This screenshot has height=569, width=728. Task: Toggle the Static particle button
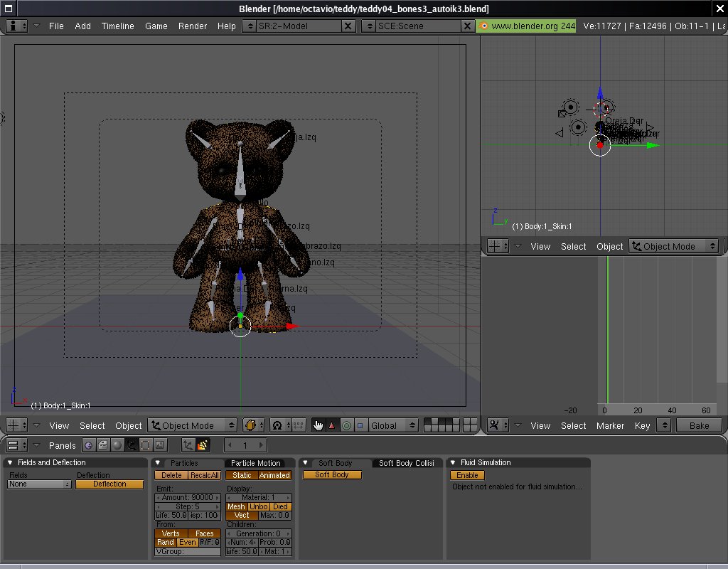click(x=242, y=475)
